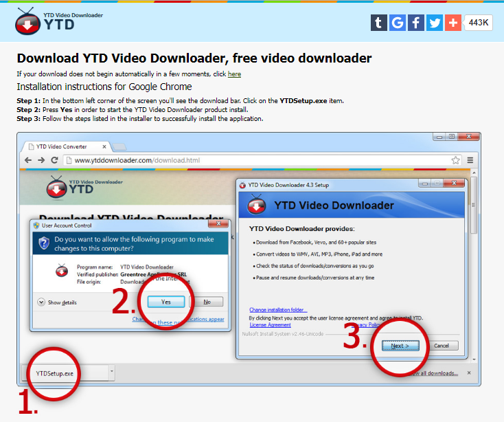504x422 pixels.
Task: Click the 443K share counter
Action: (x=479, y=23)
